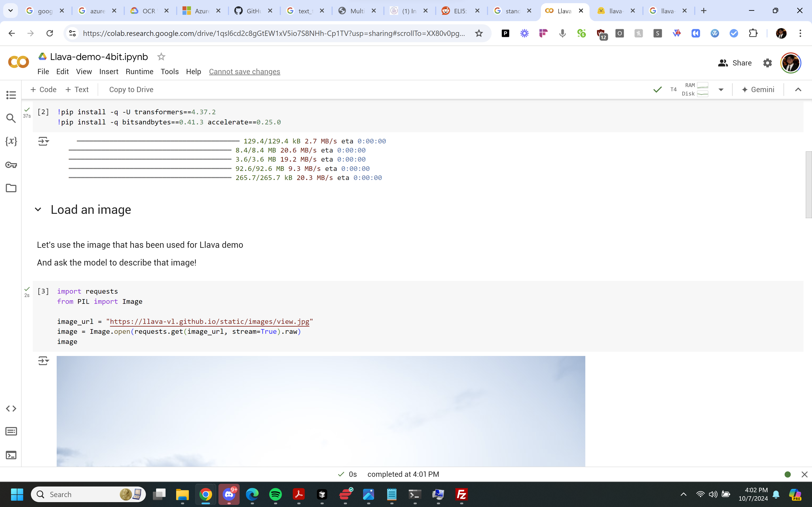Click the browser address bar URL
Image resolution: width=812 pixels, height=507 pixels.
tap(273, 33)
